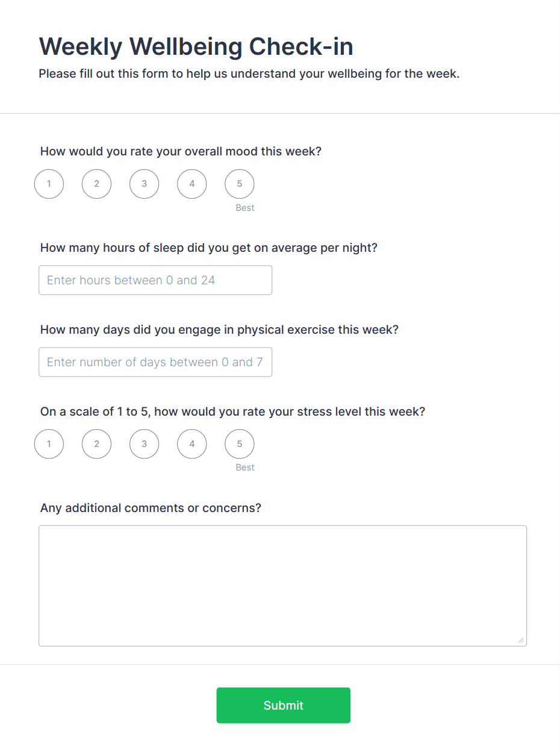Pick stress level 5

point(239,444)
